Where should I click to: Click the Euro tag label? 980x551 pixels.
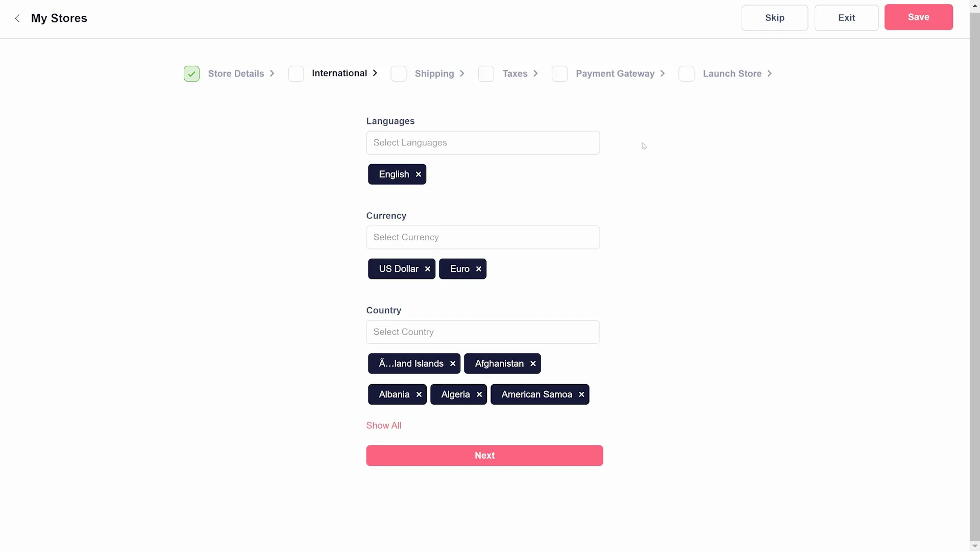(460, 269)
